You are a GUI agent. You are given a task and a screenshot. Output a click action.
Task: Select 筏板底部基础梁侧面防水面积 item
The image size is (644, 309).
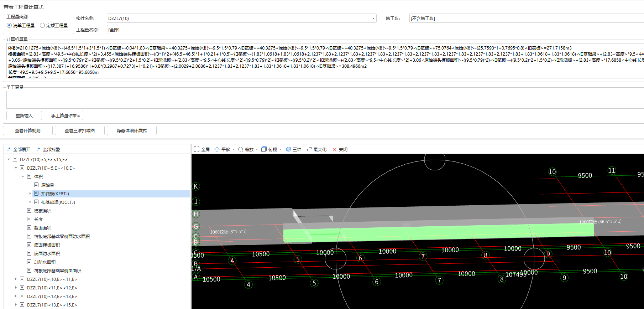(62, 236)
